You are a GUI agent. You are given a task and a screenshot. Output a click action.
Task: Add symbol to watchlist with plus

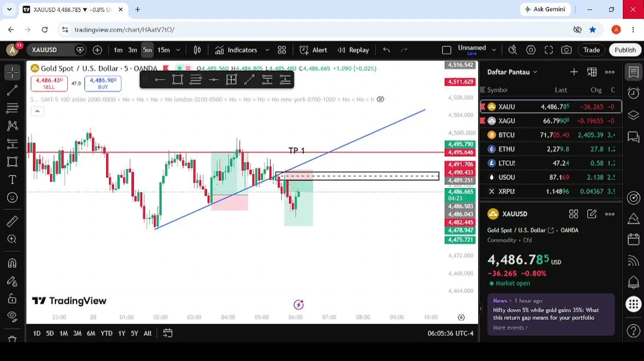click(x=574, y=72)
